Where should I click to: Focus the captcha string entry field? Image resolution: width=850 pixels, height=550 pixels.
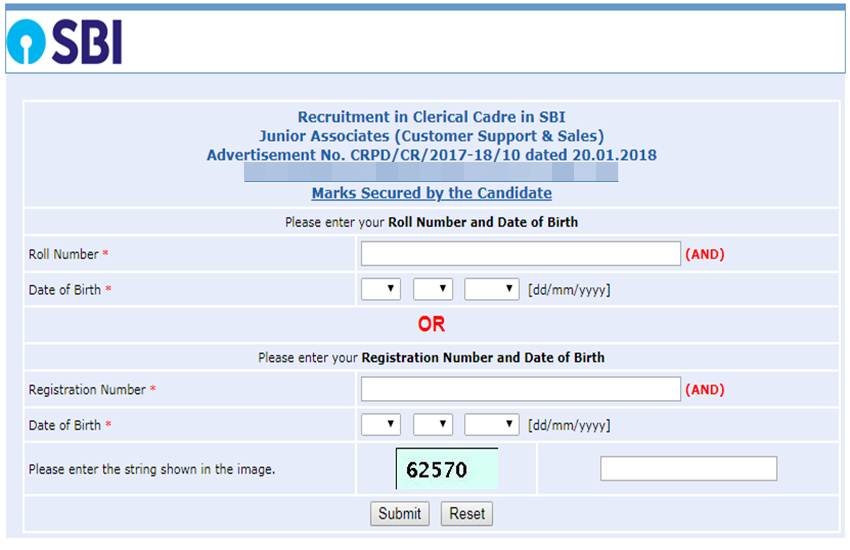(688, 468)
